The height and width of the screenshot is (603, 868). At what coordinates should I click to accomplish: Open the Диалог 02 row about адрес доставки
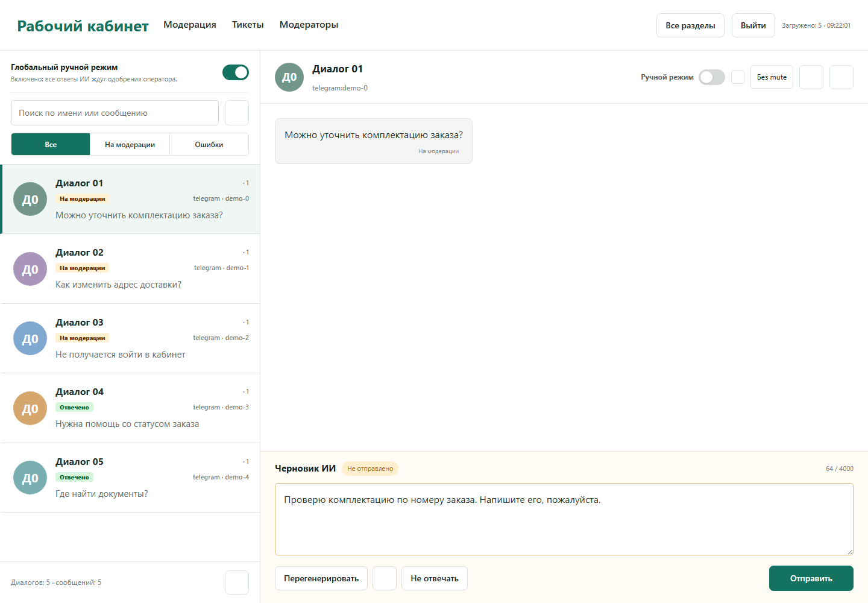pos(130,269)
